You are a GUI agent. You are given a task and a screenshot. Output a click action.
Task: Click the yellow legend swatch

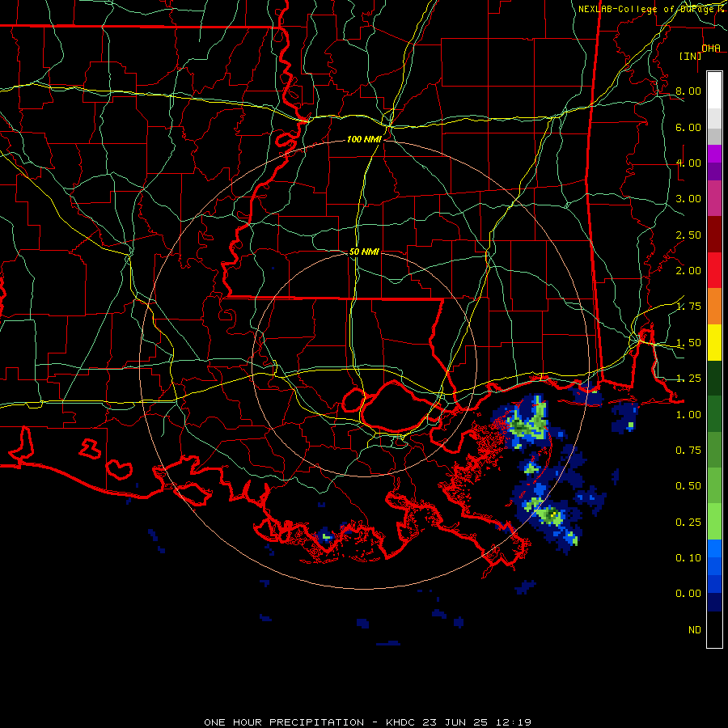714,342
